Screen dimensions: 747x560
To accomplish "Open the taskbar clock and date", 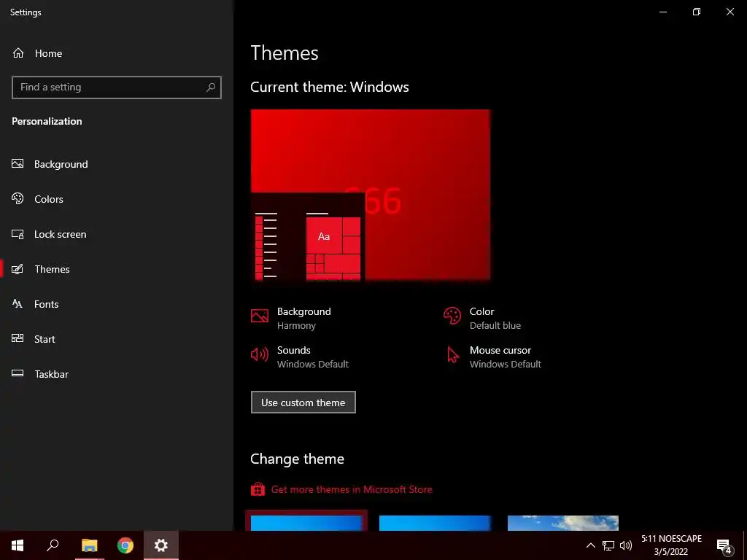I will (x=671, y=545).
